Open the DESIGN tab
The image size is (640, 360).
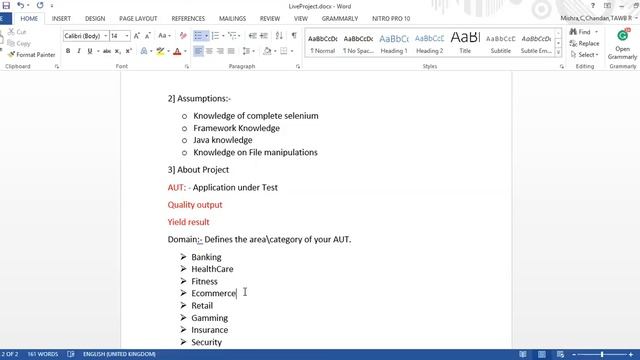tap(95, 19)
